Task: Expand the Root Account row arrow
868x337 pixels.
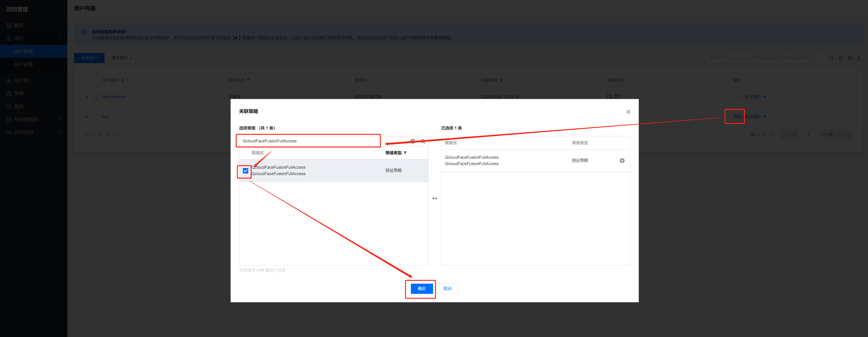Action: [x=87, y=97]
